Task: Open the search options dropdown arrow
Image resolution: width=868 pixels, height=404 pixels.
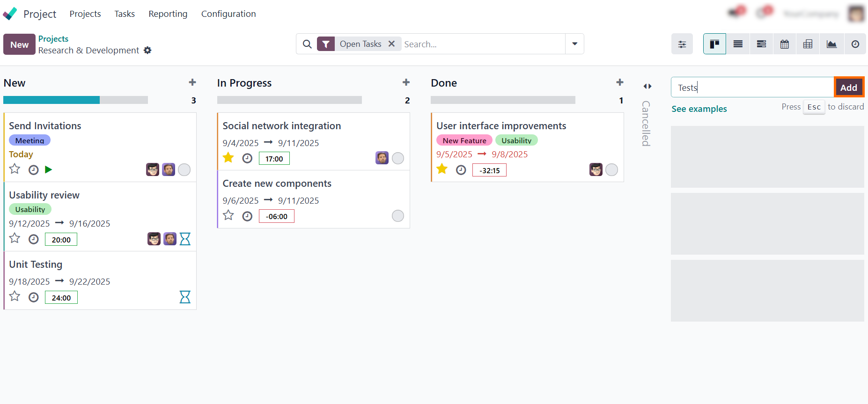Action: pyautogui.click(x=574, y=44)
